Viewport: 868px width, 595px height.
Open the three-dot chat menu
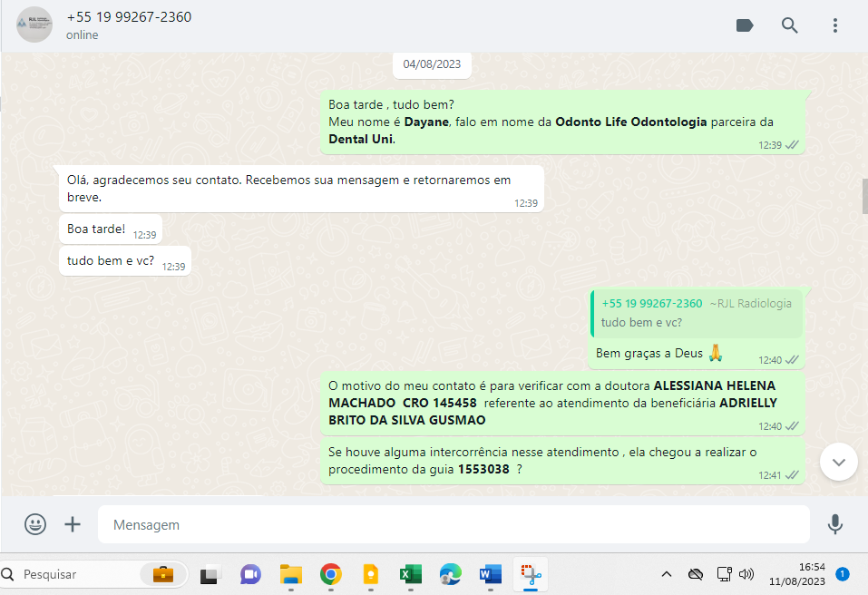tap(835, 25)
